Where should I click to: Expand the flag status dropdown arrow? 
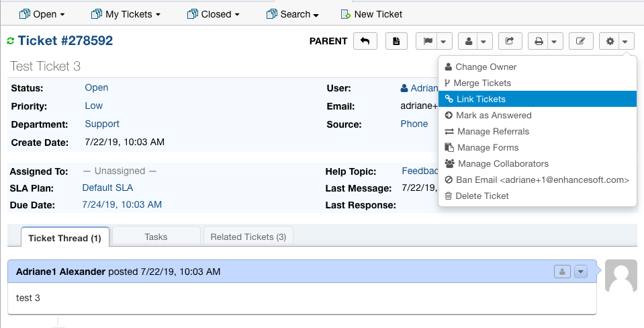[443, 42]
